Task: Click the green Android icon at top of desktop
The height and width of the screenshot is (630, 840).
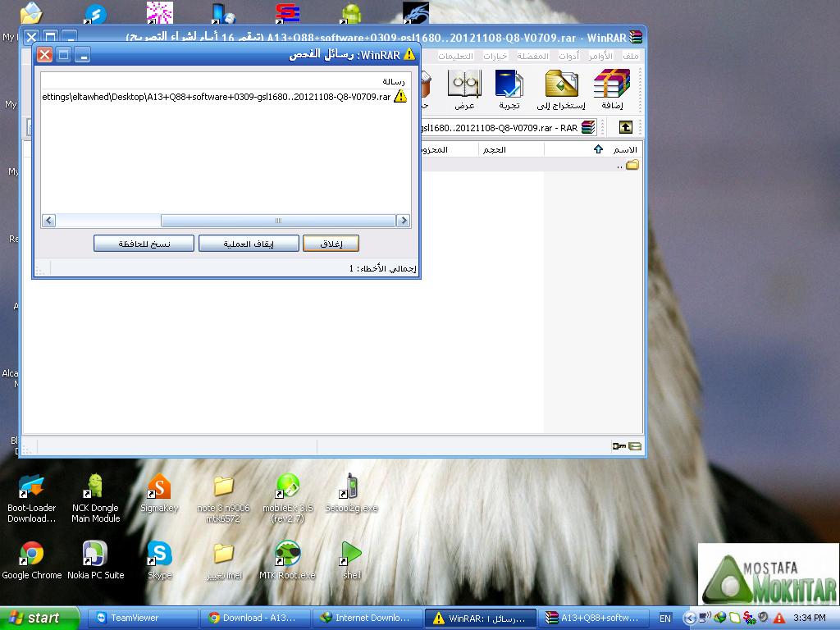Action: pos(351,13)
